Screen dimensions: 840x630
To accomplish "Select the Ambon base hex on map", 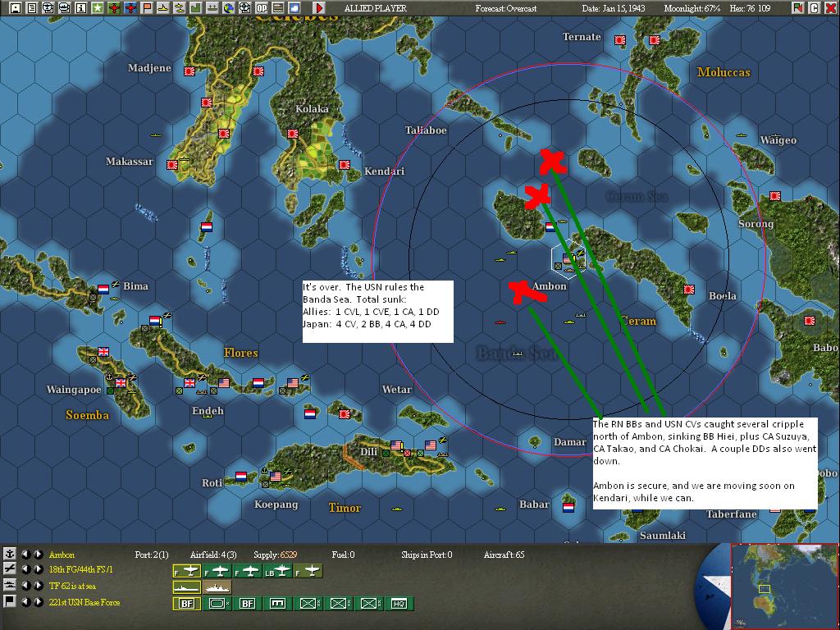I will point(568,260).
